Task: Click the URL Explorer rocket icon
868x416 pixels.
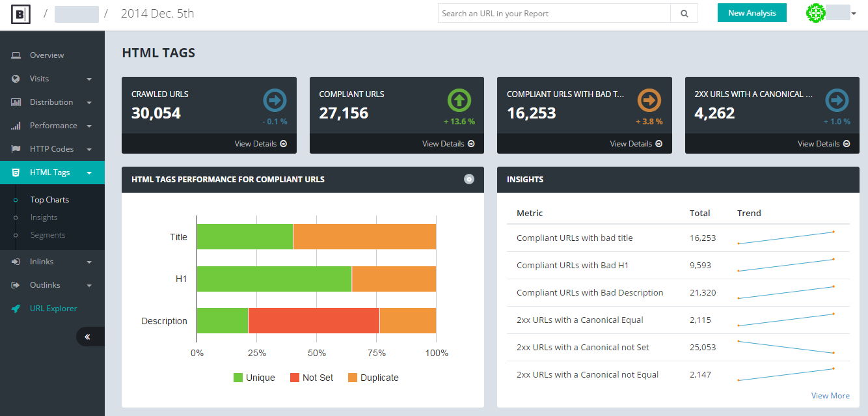Action: [16, 309]
